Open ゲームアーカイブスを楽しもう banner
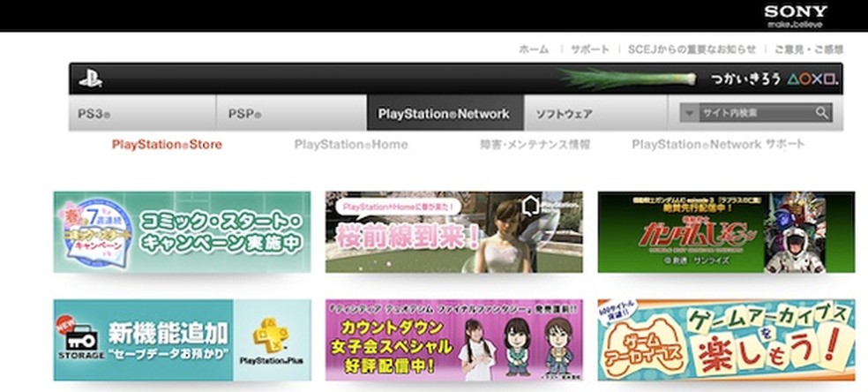 (x=726, y=340)
